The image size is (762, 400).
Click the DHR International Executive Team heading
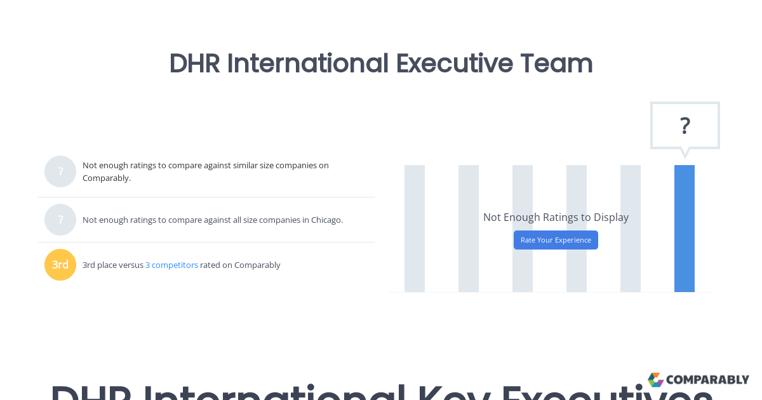(381, 64)
